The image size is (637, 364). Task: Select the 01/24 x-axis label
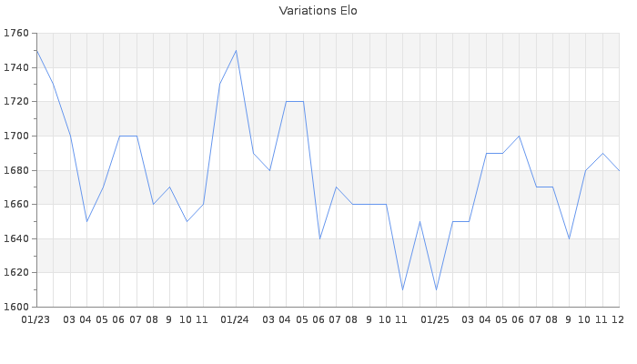[236, 320]
